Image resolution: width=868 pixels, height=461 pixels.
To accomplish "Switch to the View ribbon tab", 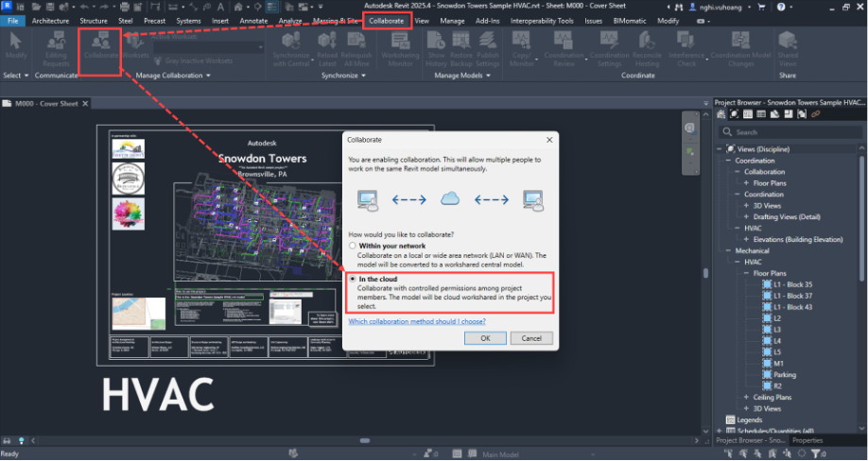I will pos(422,21).
